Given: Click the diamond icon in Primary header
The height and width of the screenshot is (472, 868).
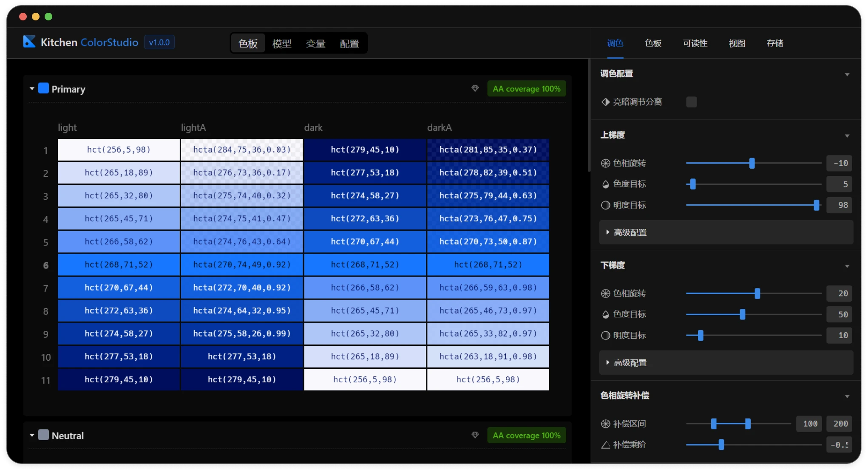Looking at the screenshot, I should 475,88.
